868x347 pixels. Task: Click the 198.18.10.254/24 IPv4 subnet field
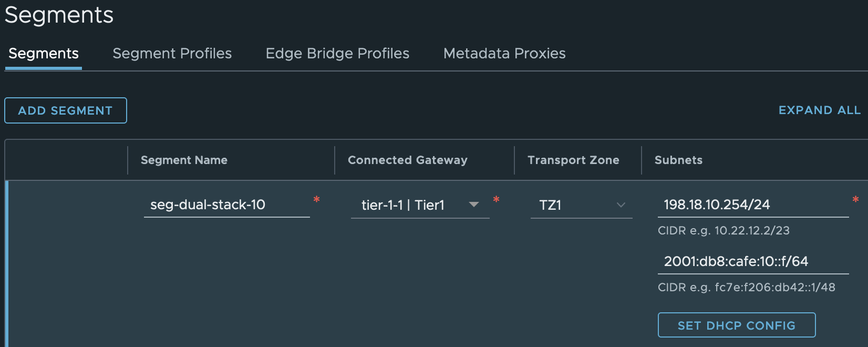(x=751, y=205)
